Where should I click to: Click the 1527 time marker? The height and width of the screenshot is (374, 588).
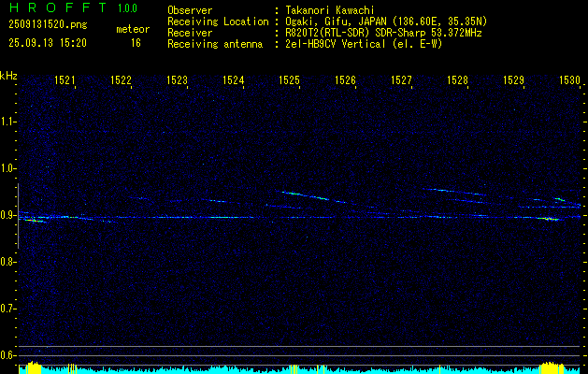click(x=402, y=79)
